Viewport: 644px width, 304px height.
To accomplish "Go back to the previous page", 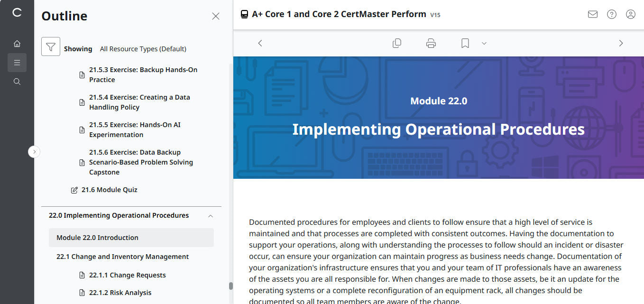I will (260, 43).
